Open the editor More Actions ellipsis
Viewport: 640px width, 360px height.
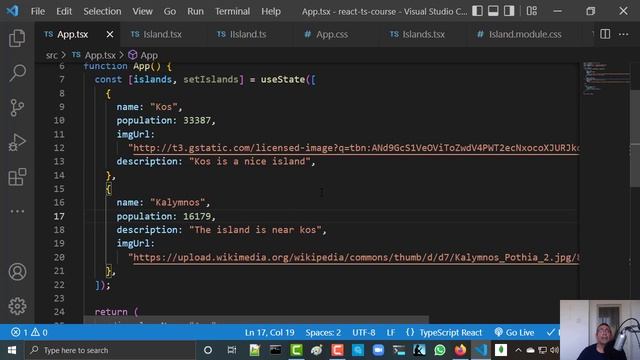[x=623, y=34]
